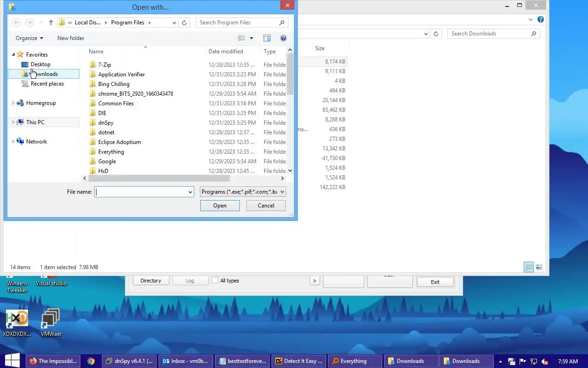Sort by the Type column header

coord(270,52)
